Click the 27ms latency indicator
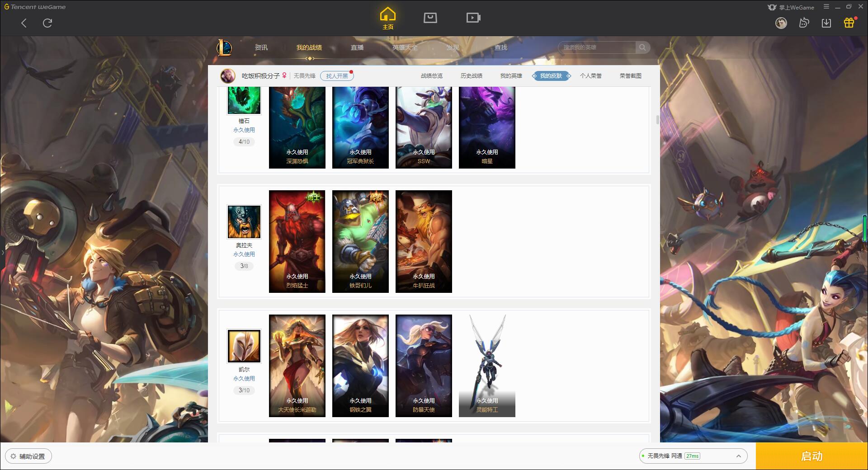The width and height of the screenshot is (868, 470). tap(692, 456)
